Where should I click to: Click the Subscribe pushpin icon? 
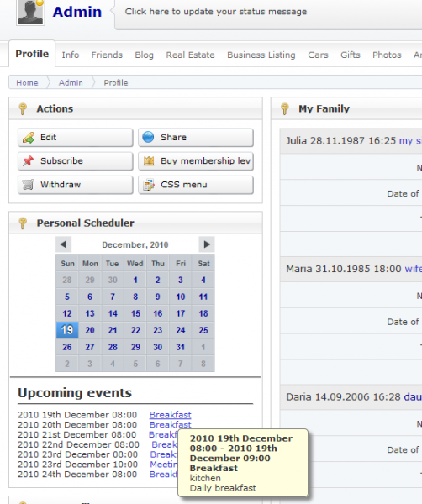[x=29, y=160]
